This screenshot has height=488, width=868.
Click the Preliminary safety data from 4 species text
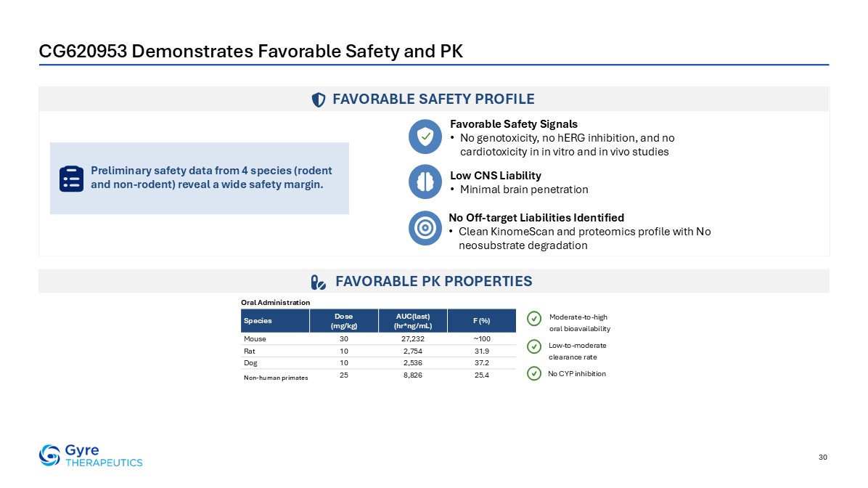(x=211, y=177)
